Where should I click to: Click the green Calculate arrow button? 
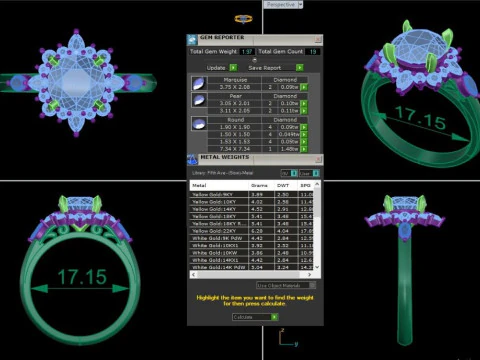click(274, 317)
